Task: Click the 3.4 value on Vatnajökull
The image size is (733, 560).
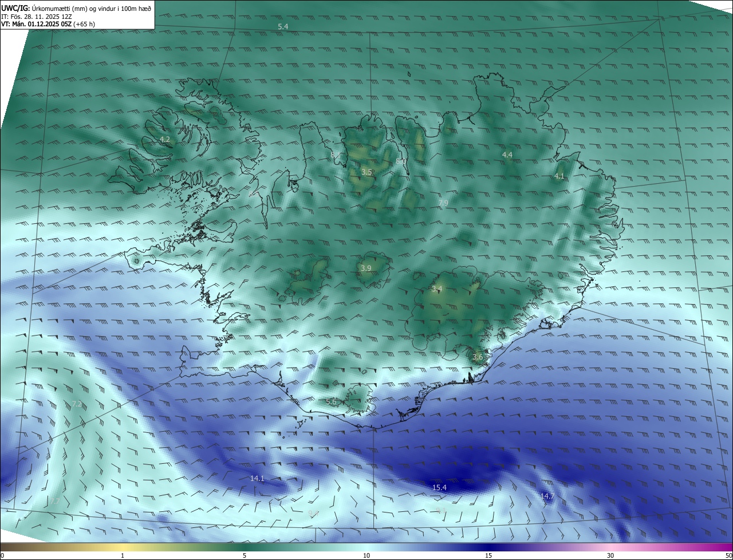Action: 437,288
